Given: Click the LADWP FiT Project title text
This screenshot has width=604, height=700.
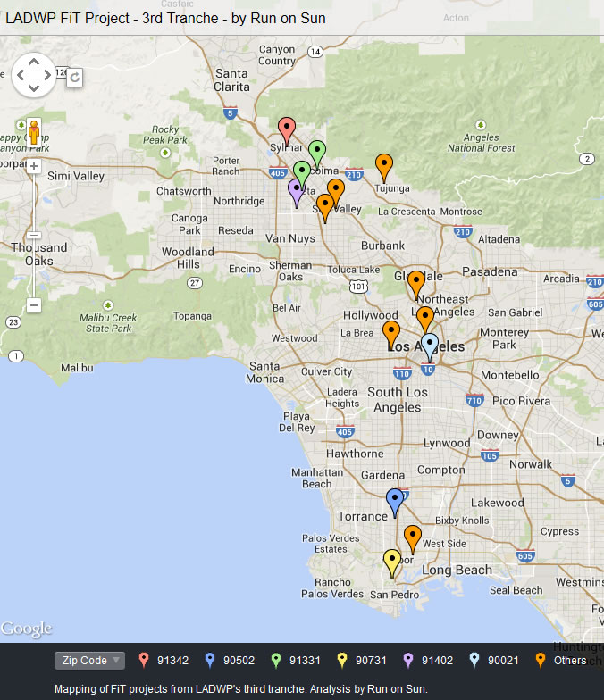Looking at the screenshot, I should pyautogui.click(x=165, y=18).
